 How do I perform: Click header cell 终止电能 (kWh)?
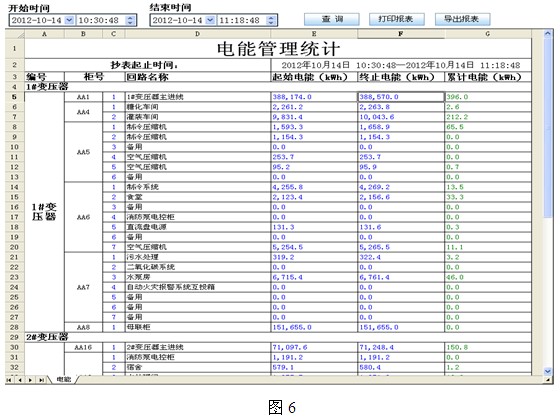(x=401, y=77)
